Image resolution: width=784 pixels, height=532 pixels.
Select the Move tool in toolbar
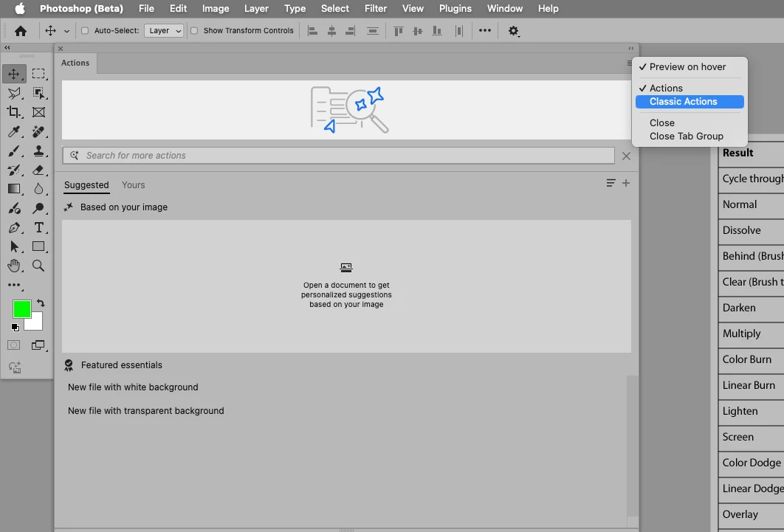click(14, 74)
